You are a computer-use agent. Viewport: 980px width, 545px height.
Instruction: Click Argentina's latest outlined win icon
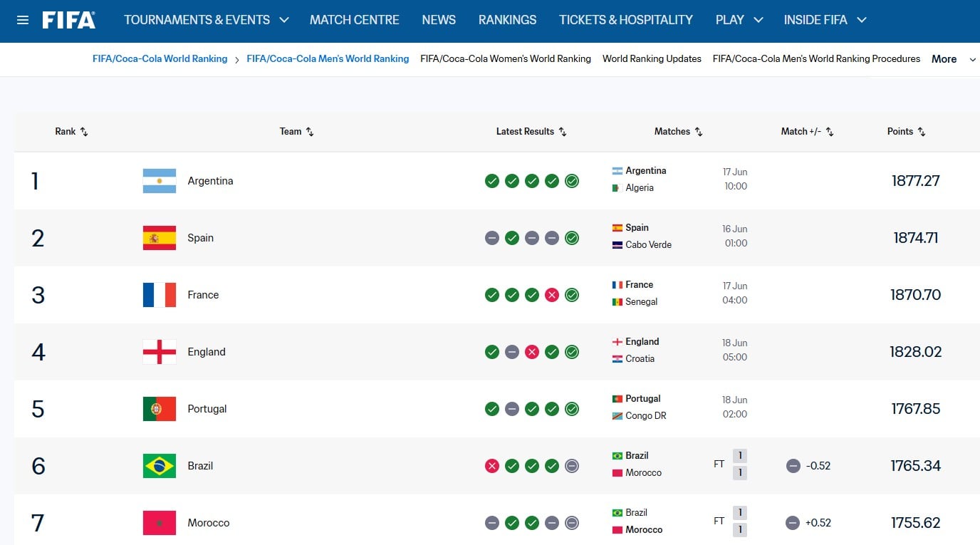coord(572,181)
